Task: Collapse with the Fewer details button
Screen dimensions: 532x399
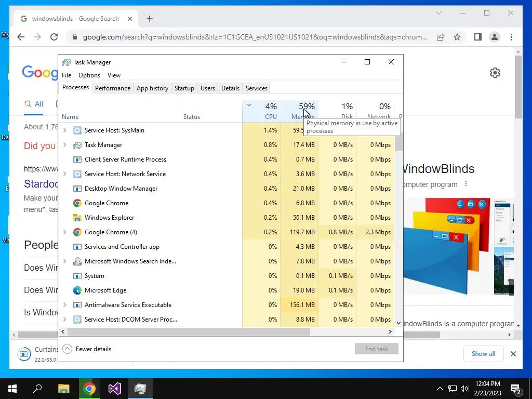Action: click(x=87, y=349)
